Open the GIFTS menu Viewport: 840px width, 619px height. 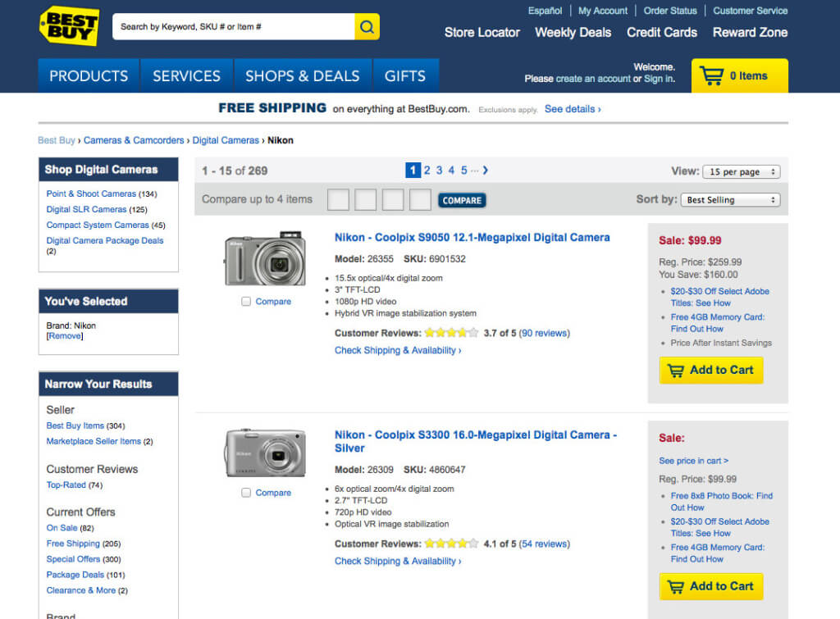click(405, 76)
